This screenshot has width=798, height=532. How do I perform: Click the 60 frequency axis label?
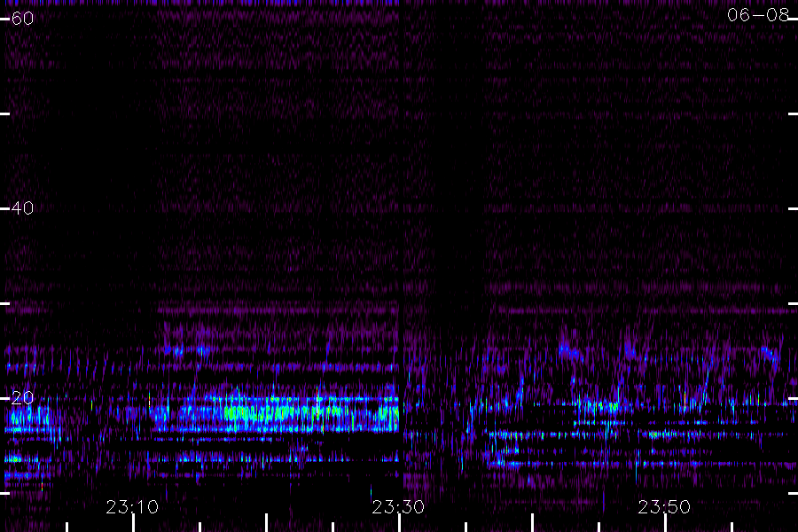22,19
